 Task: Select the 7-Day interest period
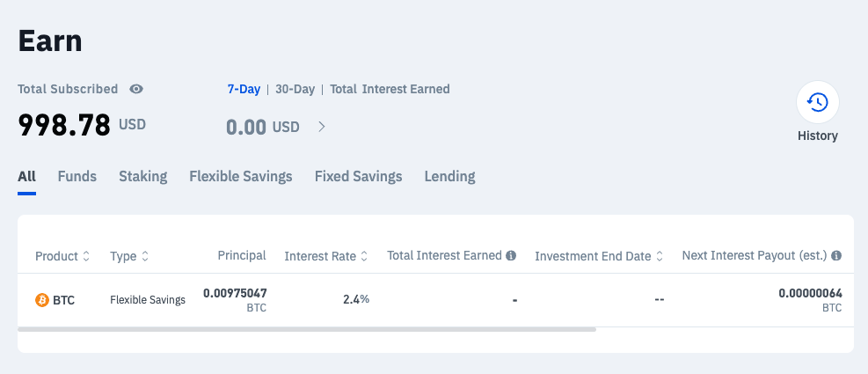click(244, 89)
